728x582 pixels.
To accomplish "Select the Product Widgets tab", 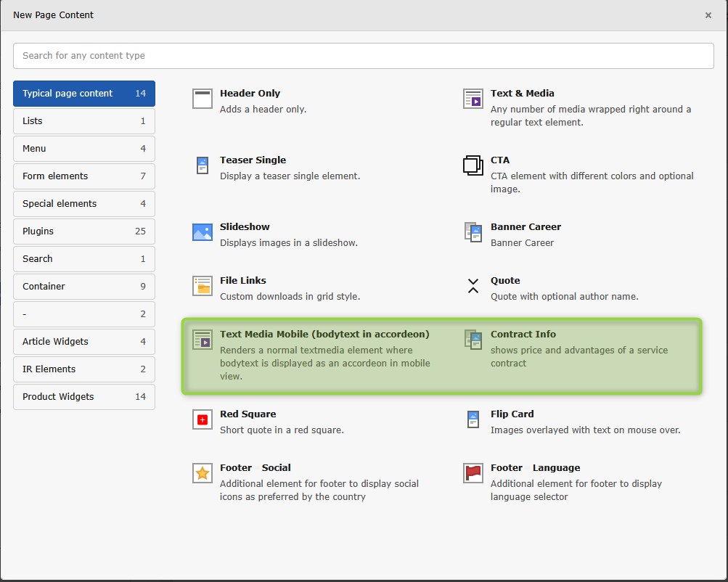I will [84, 397].
